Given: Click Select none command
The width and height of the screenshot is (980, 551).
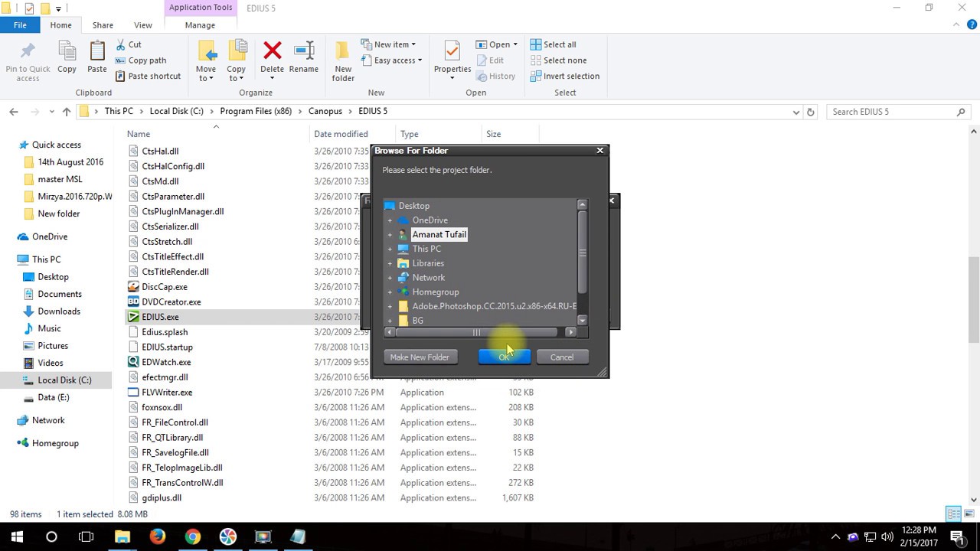Looking at the screenshot, I should click(558, 60).
